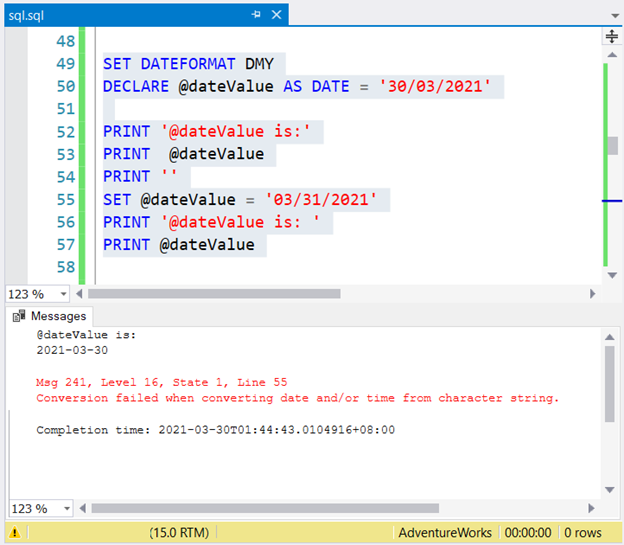Click the editor vertical scrollbar thumb
Viewport: 624px width, 545px height.
point(613,146)
